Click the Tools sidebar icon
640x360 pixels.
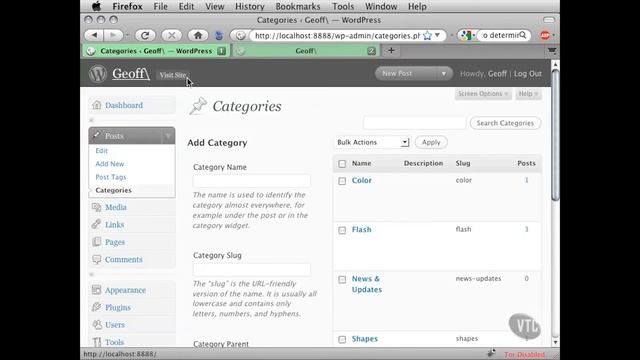pos(96,342)
